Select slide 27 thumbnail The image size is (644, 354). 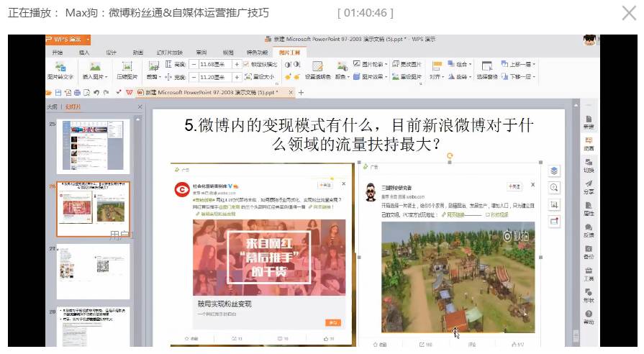pos(93,271)
